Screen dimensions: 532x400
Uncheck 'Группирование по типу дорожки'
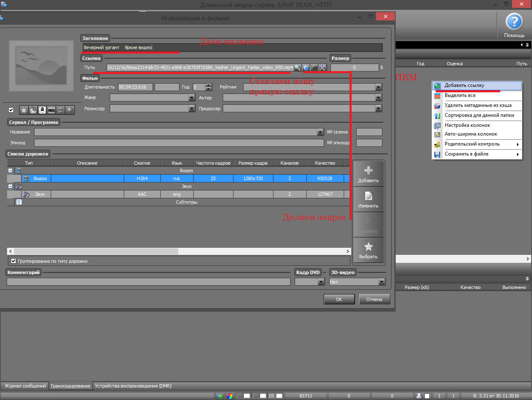coord(14,261)
